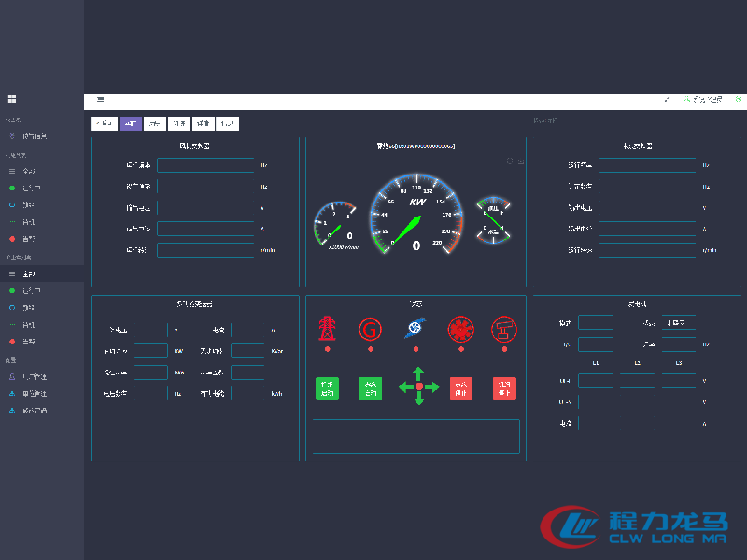This screenshot has height=560, width=747.
Task: Select the red power transmission tower status icon
Action: click(327, 329)
